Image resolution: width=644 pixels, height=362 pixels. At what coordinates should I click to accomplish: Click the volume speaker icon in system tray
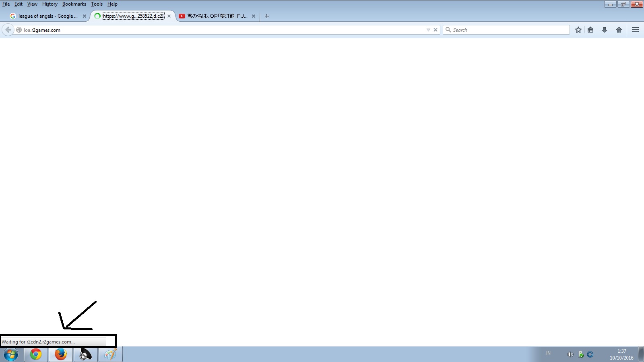pyautogui.click(x=570, y=354)
